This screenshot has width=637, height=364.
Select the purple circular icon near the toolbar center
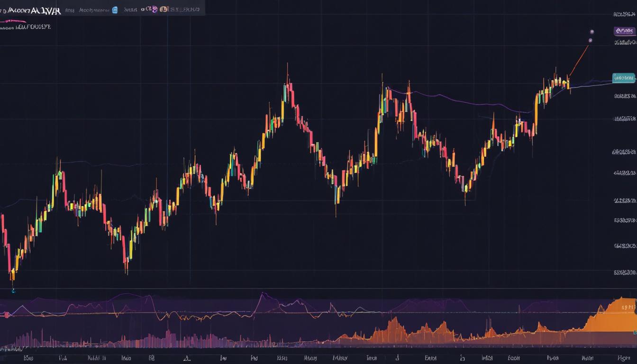click(155, 9)
